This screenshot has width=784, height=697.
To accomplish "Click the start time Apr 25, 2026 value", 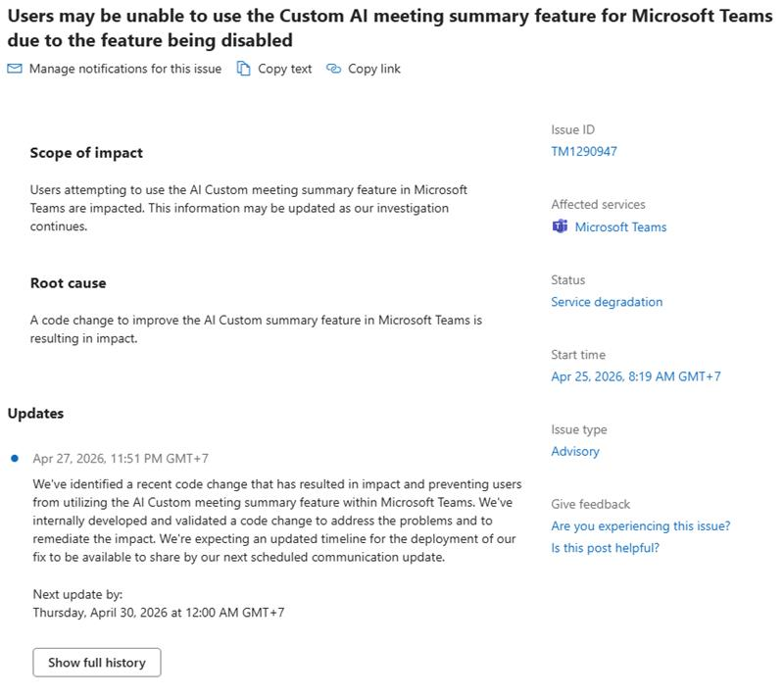I will coord(636,376).
